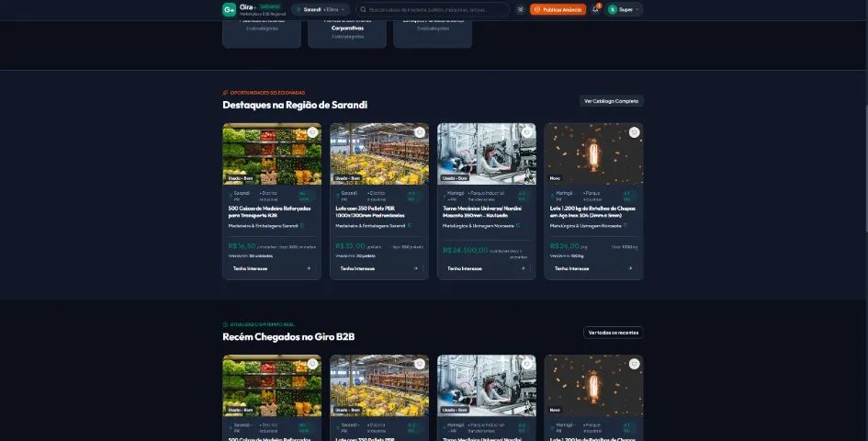Viewport: 868px width, 441px height.
Task: Click verified badge beside seller on 500 Caixas card
Action: coord(302,225)
